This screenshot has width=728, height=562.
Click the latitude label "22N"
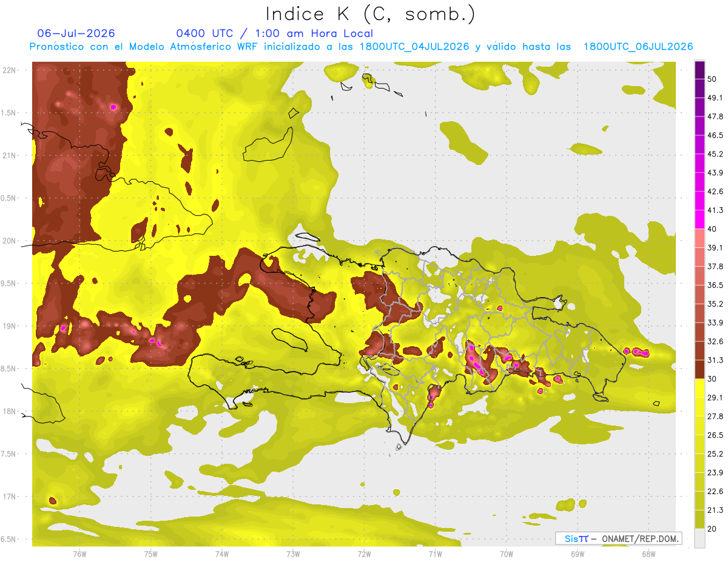pyautogui.click(x=10, y=70)
